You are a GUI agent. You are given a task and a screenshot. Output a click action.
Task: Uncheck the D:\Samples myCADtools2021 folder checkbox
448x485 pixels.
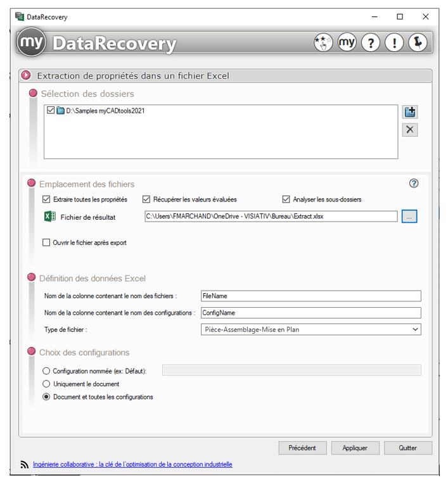(51, 110)
